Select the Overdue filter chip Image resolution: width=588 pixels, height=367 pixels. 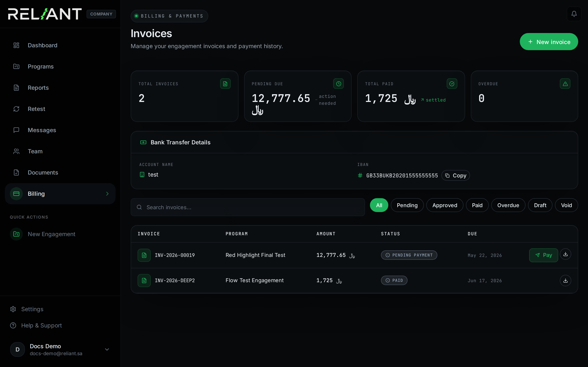pos(508,205)
